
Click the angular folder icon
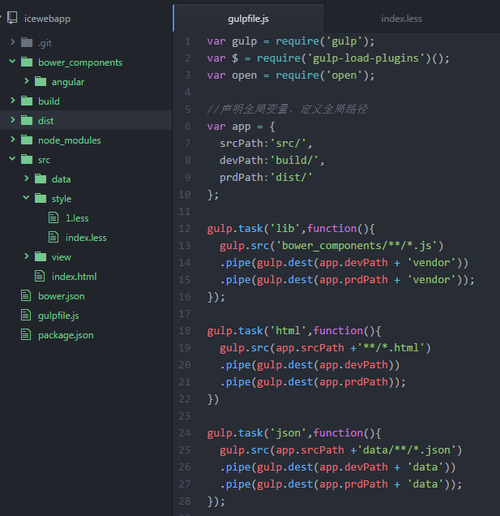pyautogui.click(x=40, y=81)
